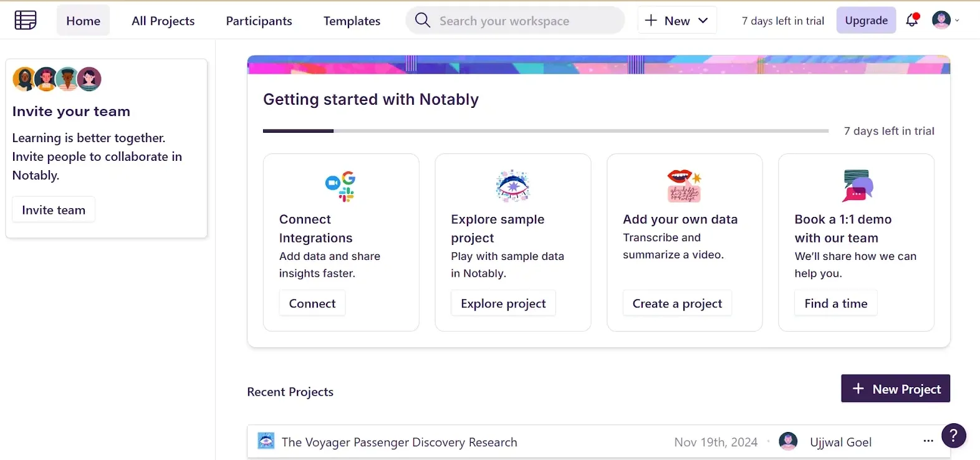
Task: Click the Explore sample project eye icon
Action: click(512, 186)
